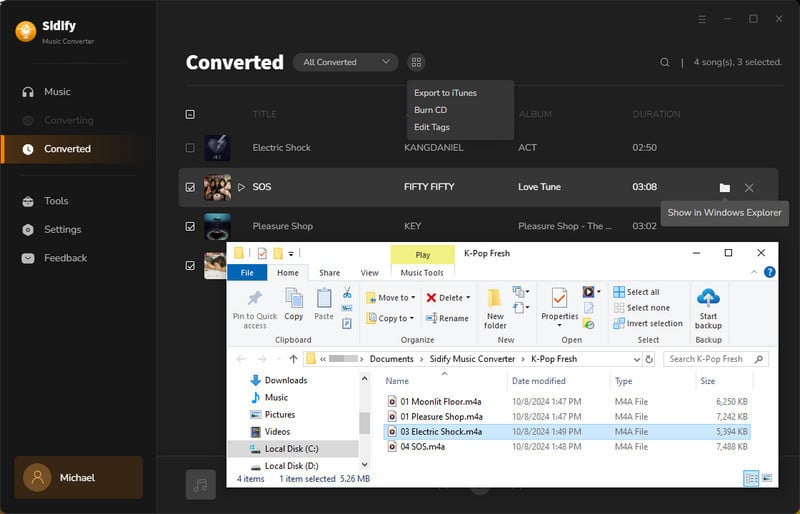Open the Music Tools tab
The image size is (800, 514).
(x=422, y=273)
